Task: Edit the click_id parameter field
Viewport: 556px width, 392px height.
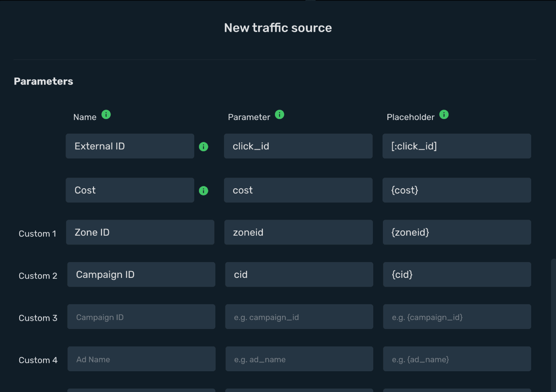Action: [298, 146]
